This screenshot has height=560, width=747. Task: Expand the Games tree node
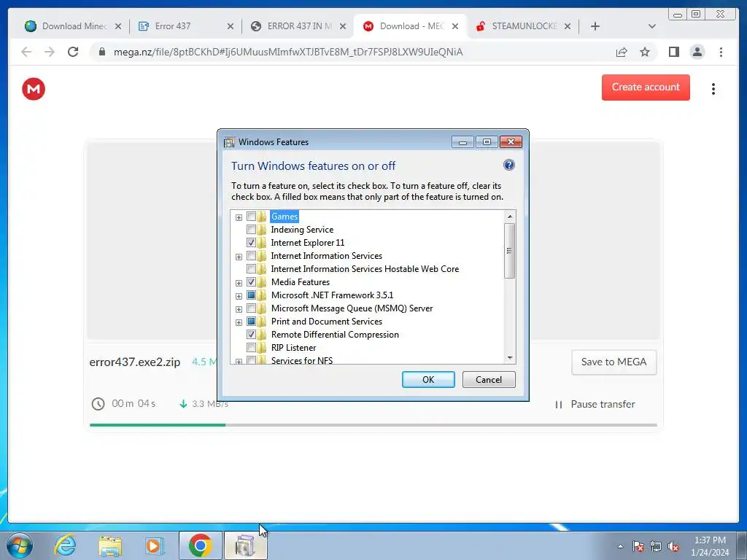239,217
